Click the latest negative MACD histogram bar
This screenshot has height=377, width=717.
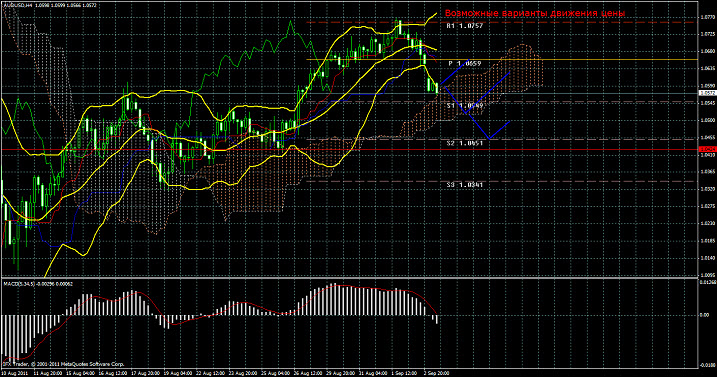pyautogui.click(x=437, y=319)
